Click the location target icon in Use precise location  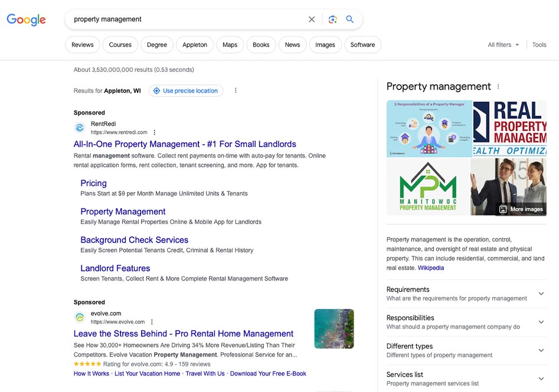pos(156,90)
